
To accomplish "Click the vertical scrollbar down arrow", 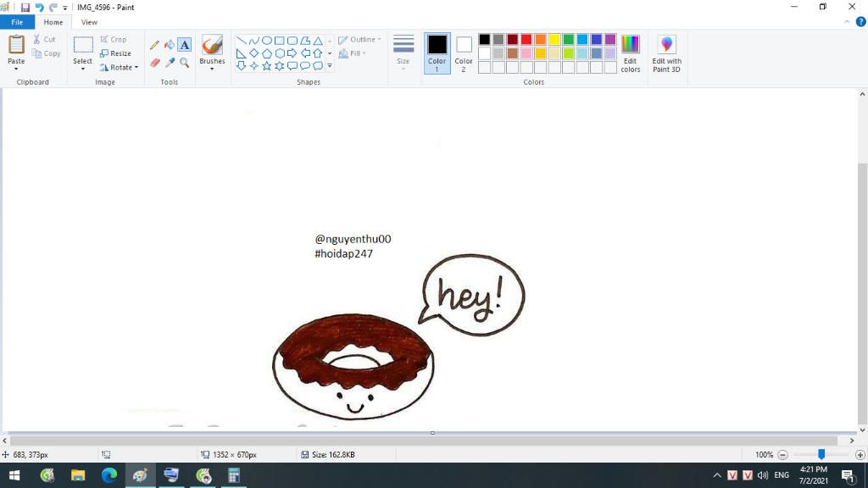I will click(862, 430).
